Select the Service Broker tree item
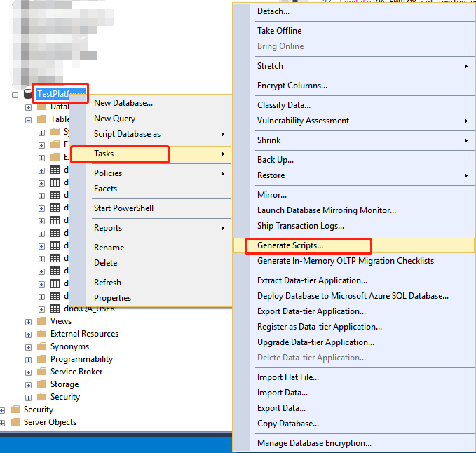This screenshot has width=476, height=453. [x=76, y=372]
